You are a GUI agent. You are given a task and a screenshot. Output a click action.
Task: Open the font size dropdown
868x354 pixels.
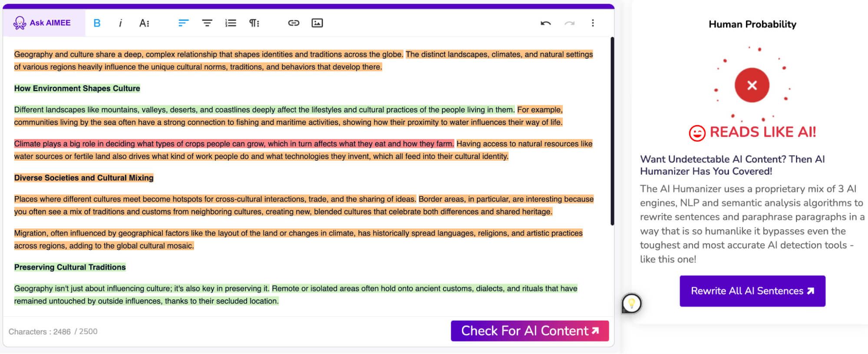point(144,23)
